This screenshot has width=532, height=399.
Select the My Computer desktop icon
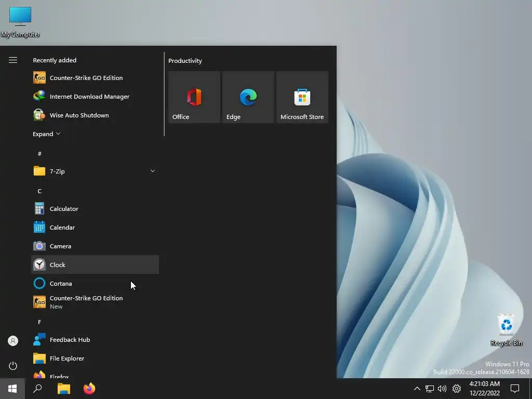(x=20, y=21)
